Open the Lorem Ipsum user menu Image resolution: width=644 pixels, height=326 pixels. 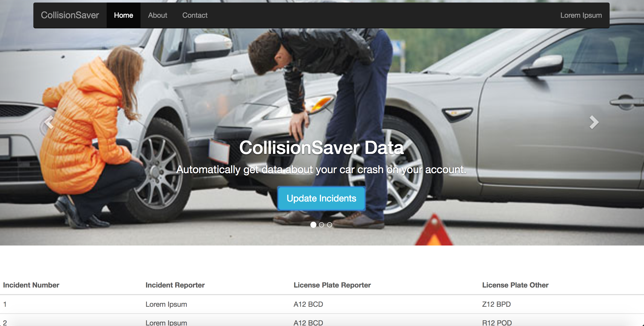click(581, 15)
